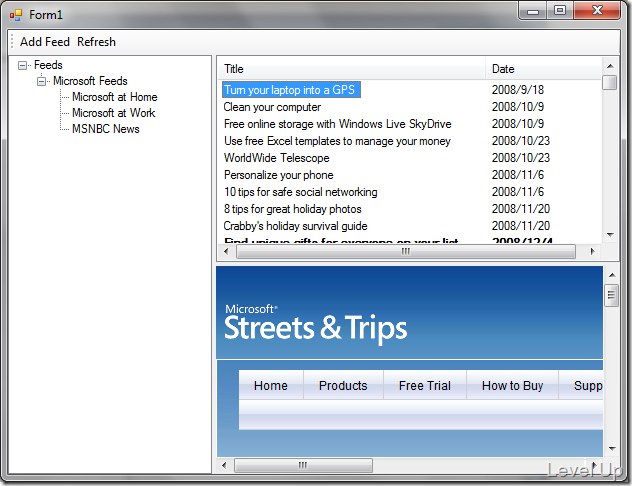
Task: Collapse the Feeds root node
Action: tap(23, 65)
